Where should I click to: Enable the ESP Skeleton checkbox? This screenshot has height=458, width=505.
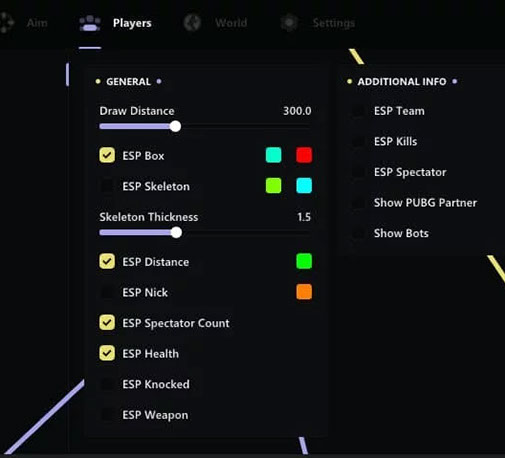click(x=107, y=186)
